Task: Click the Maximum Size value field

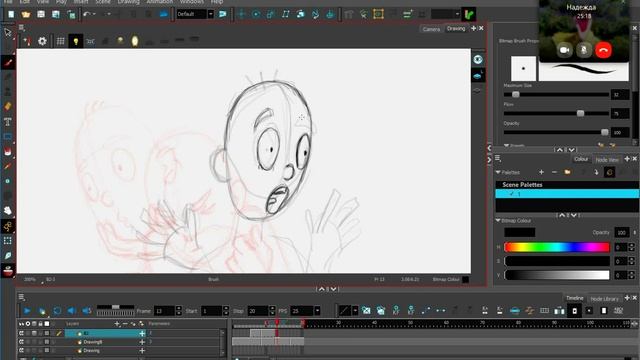Action: tap(619, 95)
